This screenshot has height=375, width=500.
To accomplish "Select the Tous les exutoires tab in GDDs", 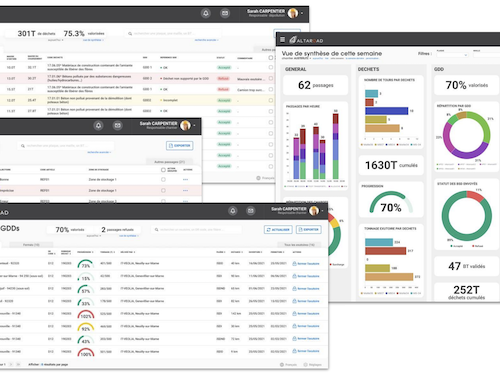I will pyautogui.click(x=299, y=245).
